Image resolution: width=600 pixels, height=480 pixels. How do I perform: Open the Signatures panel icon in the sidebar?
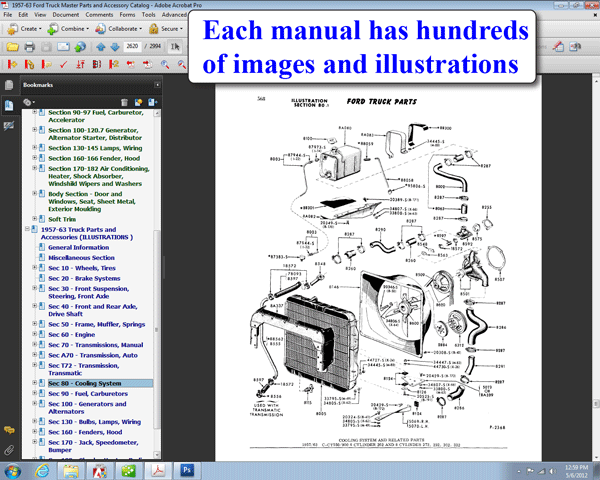click(x=8, y=126)
